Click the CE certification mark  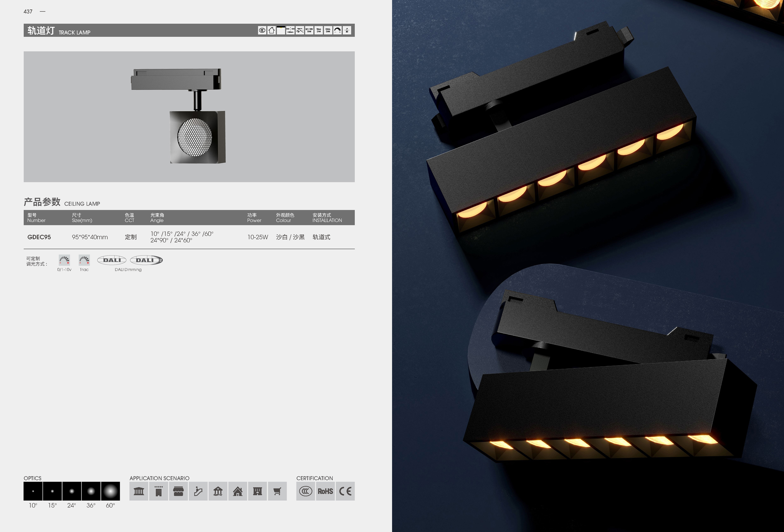pyautogui.click(x=345, y=491)
